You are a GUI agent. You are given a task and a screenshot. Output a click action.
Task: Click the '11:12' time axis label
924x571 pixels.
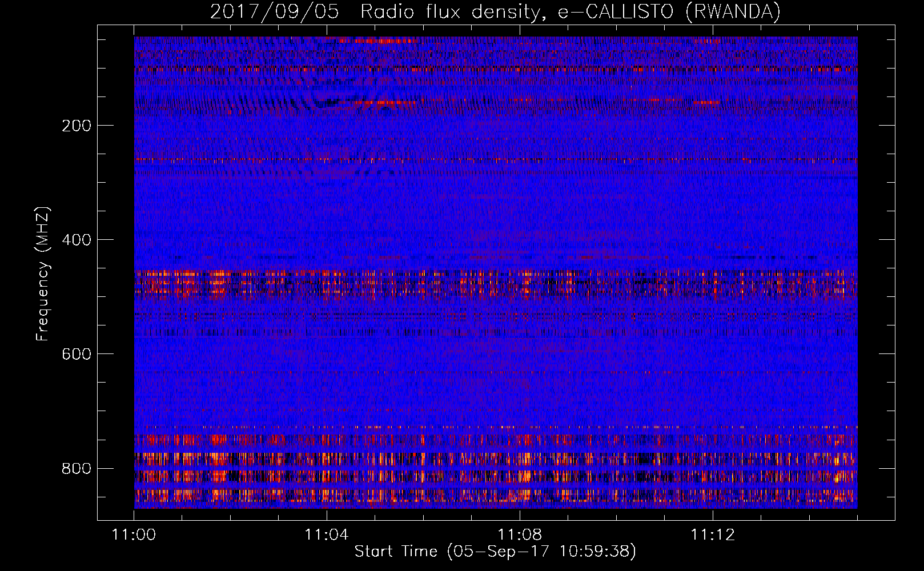coord(713,535)
